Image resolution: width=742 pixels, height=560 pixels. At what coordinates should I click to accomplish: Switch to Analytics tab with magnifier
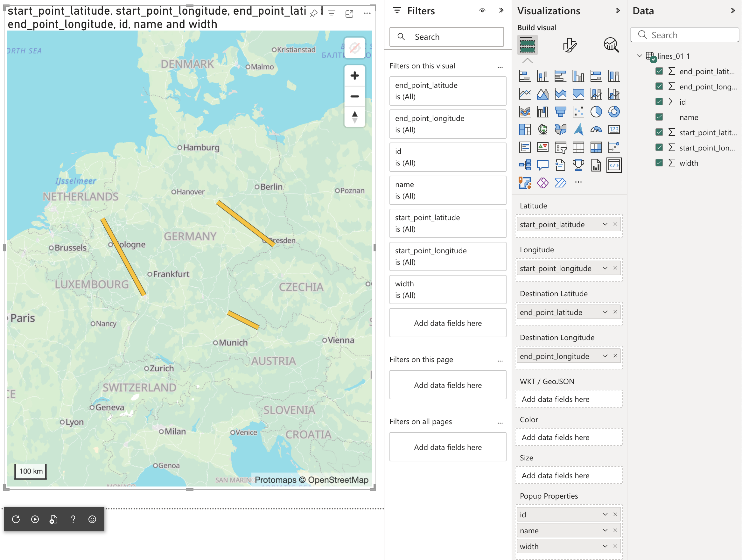click(x=611, y=45)
